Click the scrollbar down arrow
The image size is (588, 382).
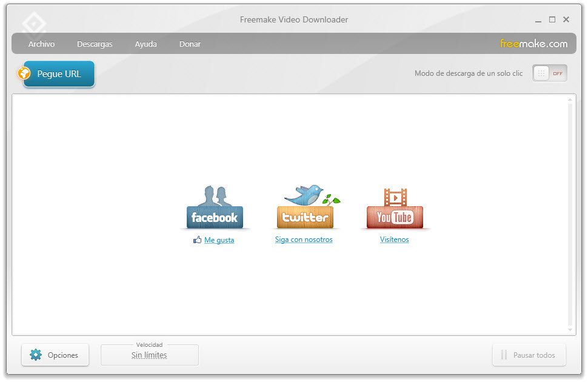570,330
